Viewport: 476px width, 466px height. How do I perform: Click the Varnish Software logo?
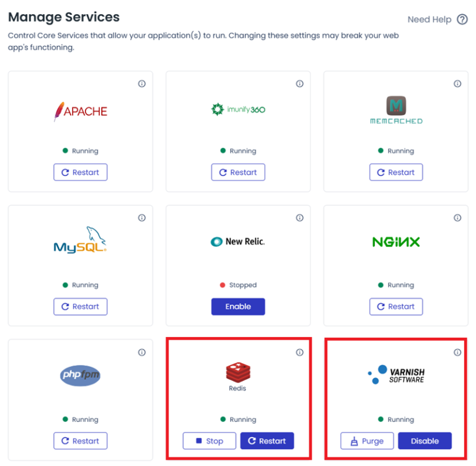[396, 375]
